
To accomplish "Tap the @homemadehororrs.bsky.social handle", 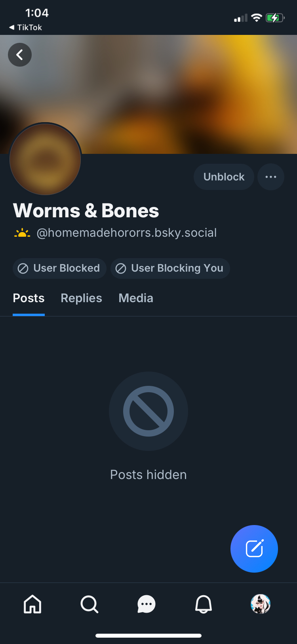I will pos(127,233).
